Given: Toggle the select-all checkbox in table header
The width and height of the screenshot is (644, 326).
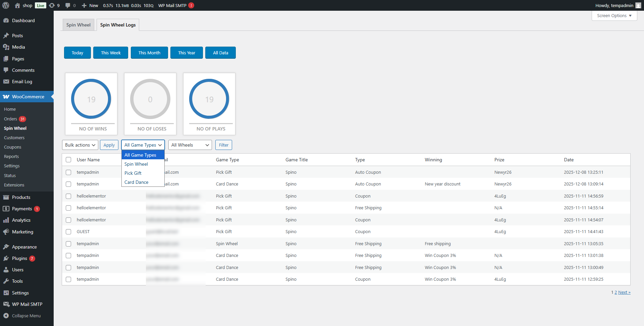Looking at the screenshot, I should [x=68, y=160].
